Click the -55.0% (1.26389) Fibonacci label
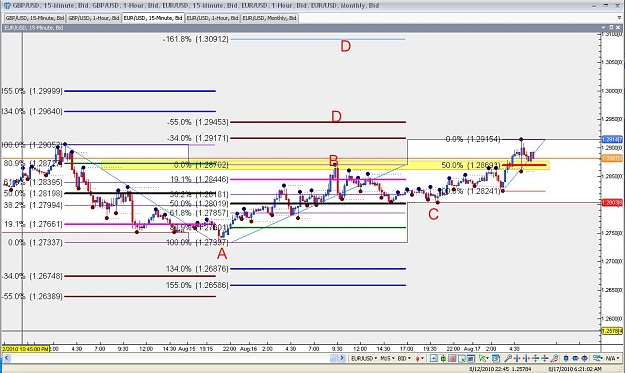 click(32, 296)
